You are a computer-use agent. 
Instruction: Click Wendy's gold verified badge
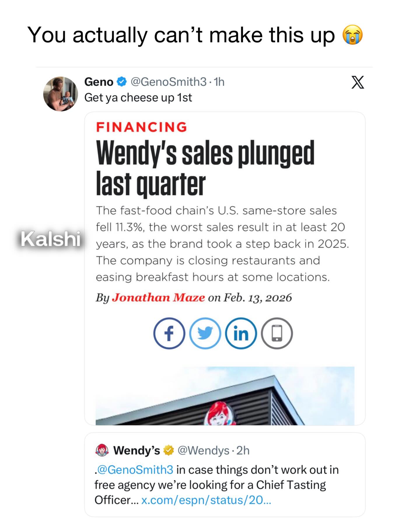[169, 450]
